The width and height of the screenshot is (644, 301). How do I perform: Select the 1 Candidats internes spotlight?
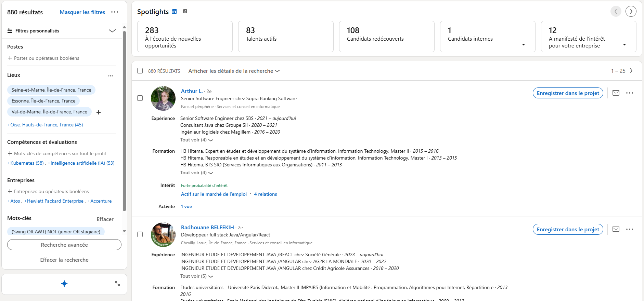(x=488, y=37)
